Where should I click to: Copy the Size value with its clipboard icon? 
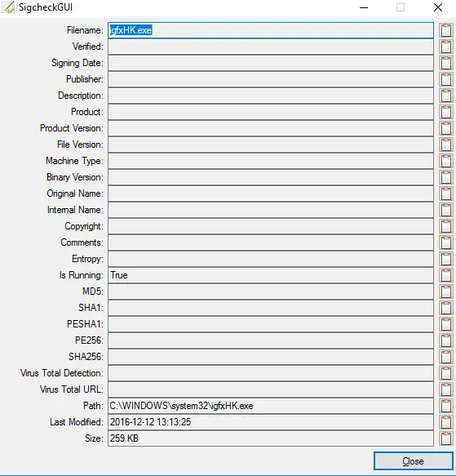point(445,438)
